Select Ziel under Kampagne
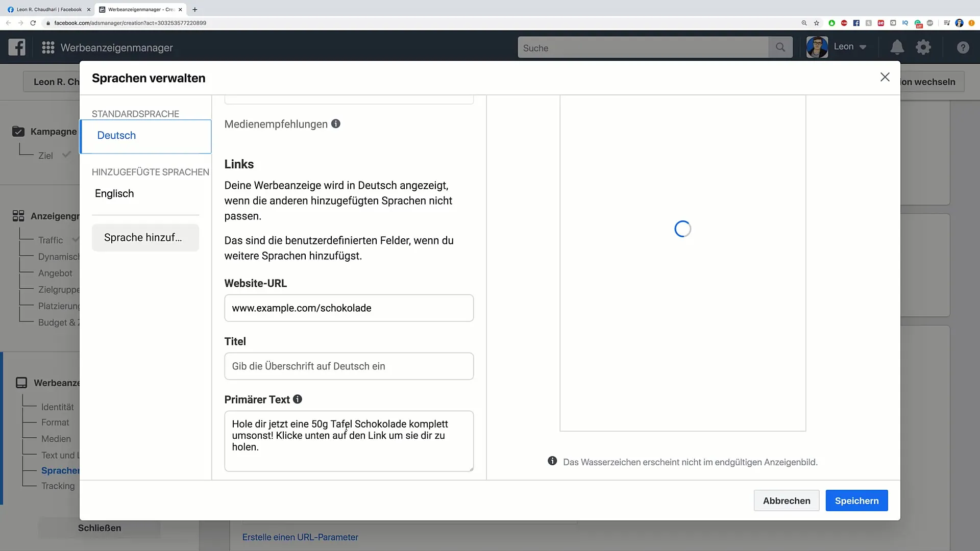This screenshot has width=980, height=551. pos(45,156)
